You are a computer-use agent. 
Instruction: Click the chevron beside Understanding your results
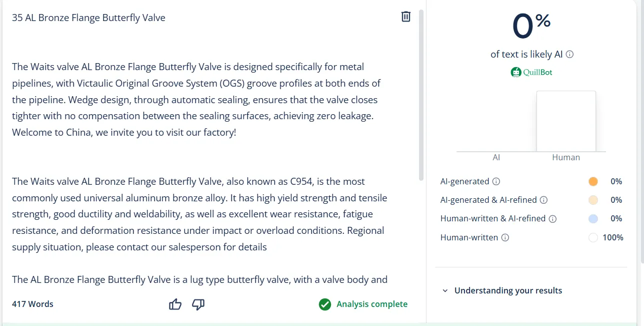click(x=445, y=290)
